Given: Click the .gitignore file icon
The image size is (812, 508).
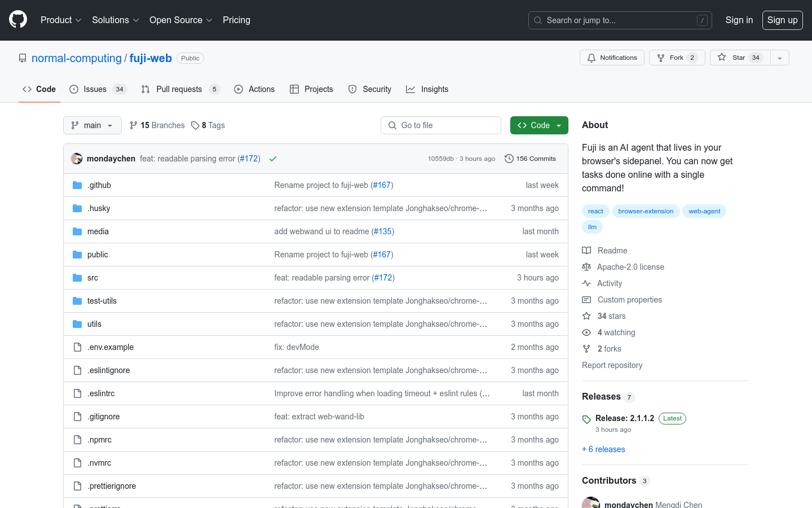Looking at the screenshot, I should (77, 417).
